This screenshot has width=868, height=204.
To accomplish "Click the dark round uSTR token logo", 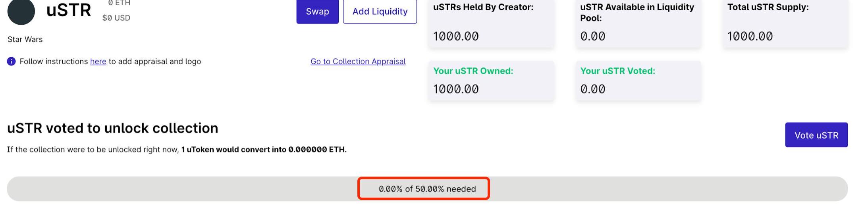I will [21, 12].
